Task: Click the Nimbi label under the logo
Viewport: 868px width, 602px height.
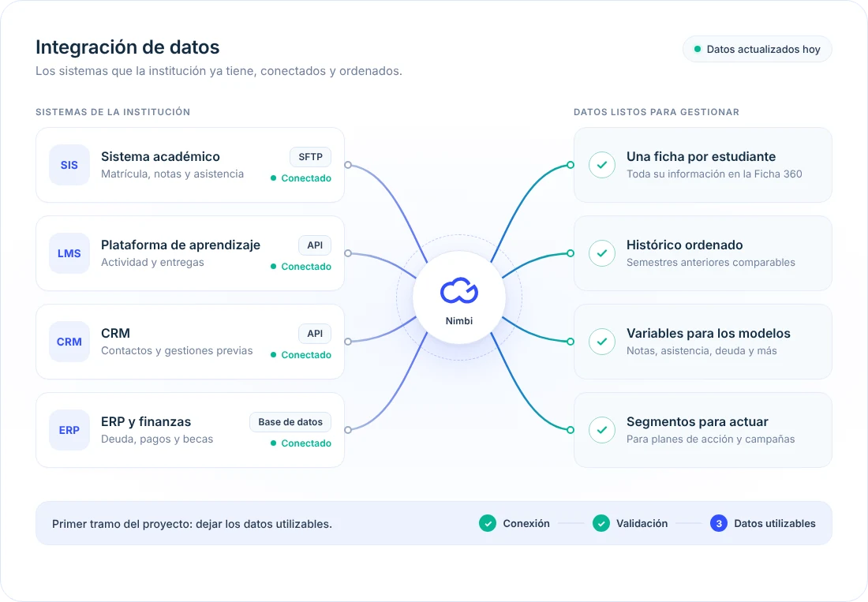Action: [x=459, y=321]
